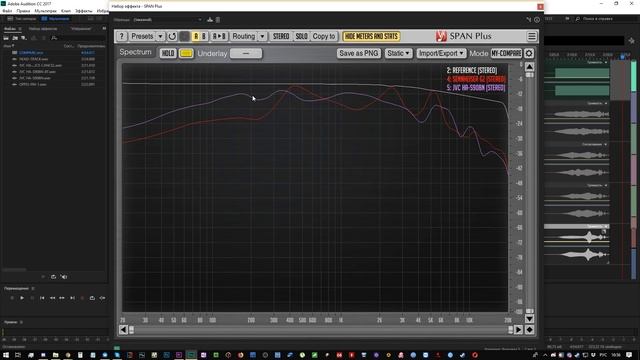Toggle the SOLO button in SPAN Plus

pos(302,36)
